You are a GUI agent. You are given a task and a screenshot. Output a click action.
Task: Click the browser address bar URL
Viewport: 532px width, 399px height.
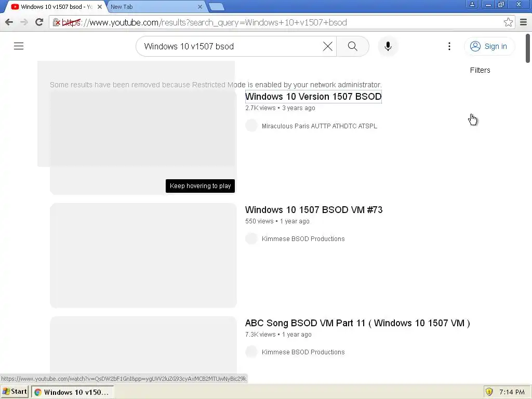tap(282, 22)
